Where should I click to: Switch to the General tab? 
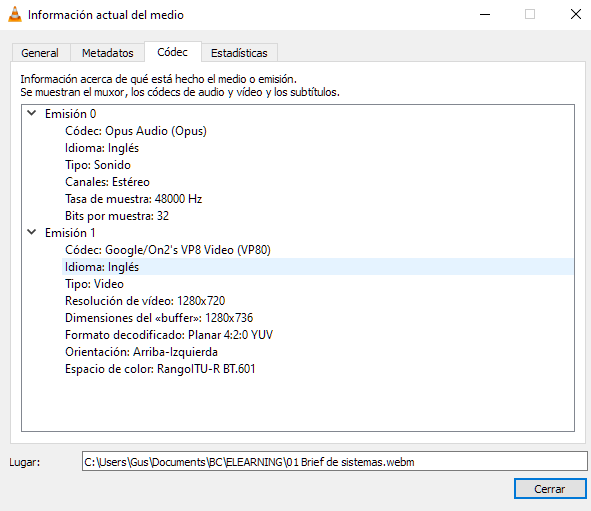[40, 53]
